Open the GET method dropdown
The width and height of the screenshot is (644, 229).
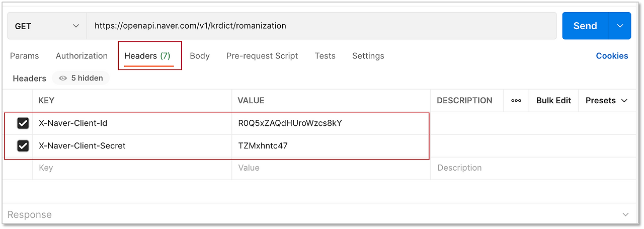tap(47, 26)
